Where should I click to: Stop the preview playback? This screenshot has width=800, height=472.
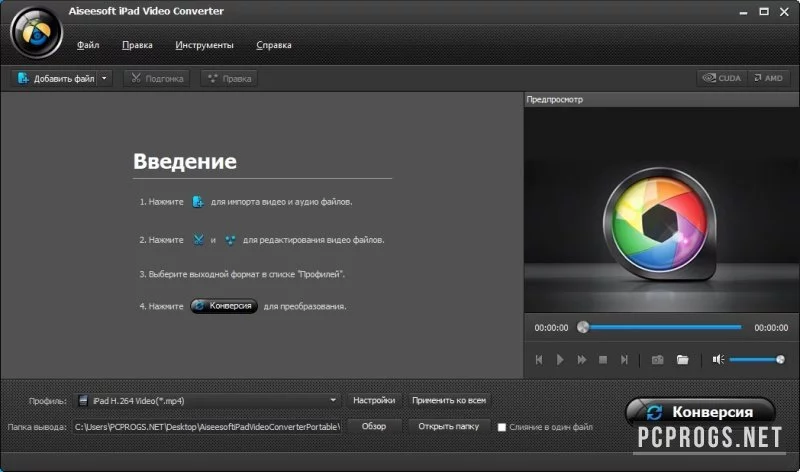click(x=603, y=360)
